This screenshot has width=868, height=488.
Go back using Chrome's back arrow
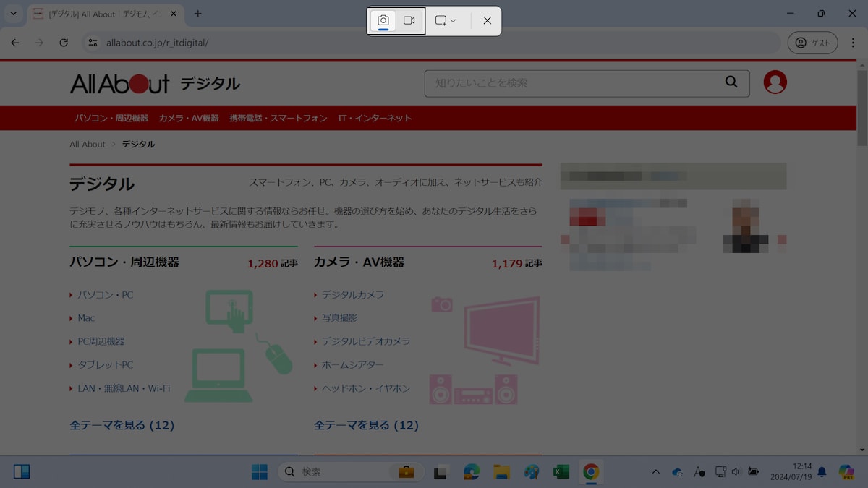click(x=15, y=43)
